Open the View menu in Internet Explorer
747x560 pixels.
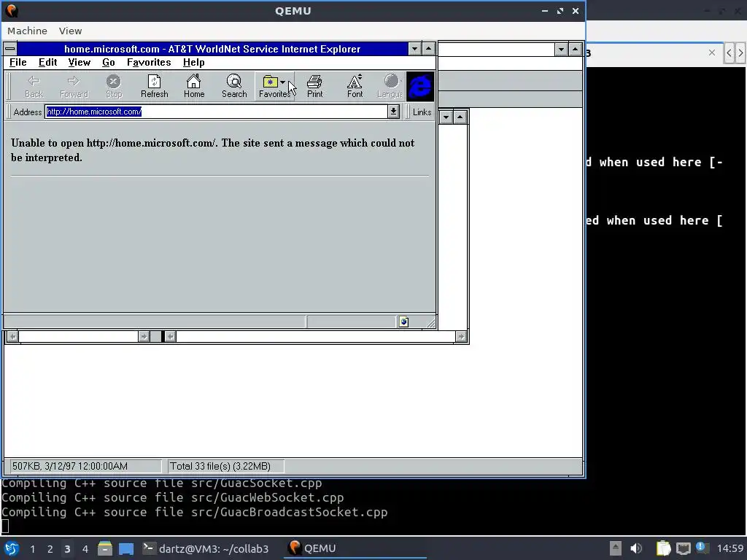[x=79, y=63]
